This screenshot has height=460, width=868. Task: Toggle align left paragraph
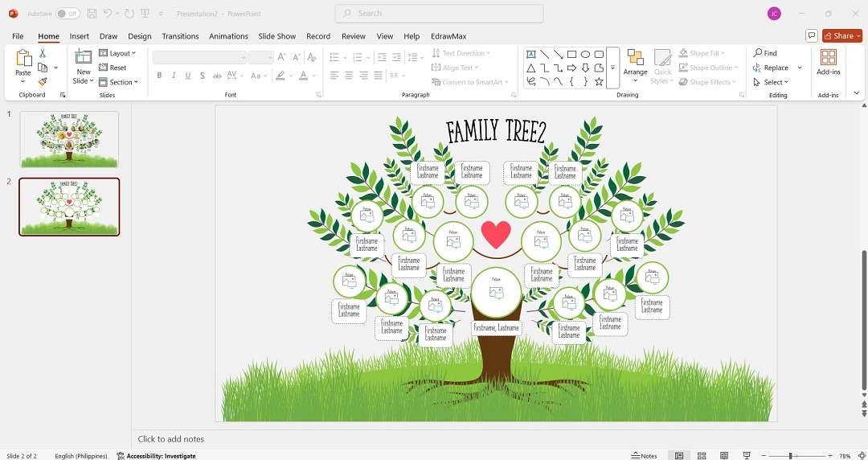click(x=334, y=76)
